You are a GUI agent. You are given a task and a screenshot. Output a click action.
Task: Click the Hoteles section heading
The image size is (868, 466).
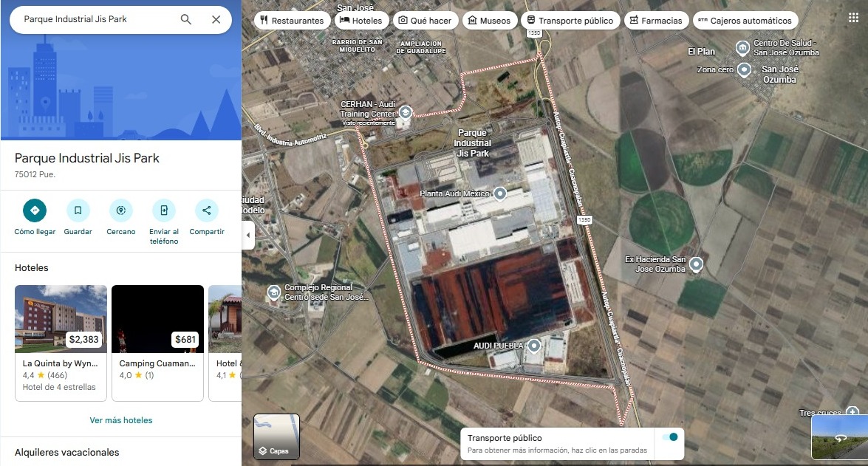tap(32, 267)
